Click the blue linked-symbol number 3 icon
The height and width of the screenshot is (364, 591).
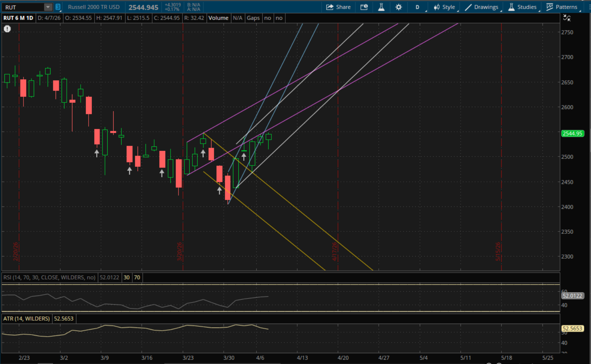[58, 7]
